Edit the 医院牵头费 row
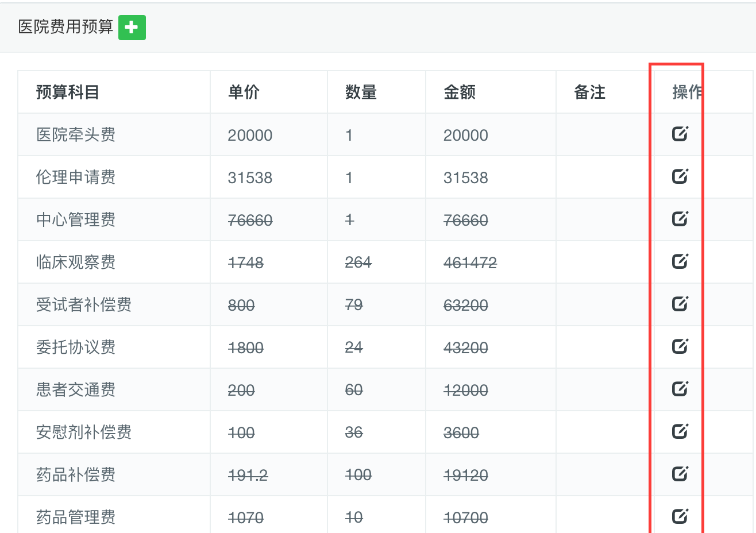 click(x=680, y=133)
